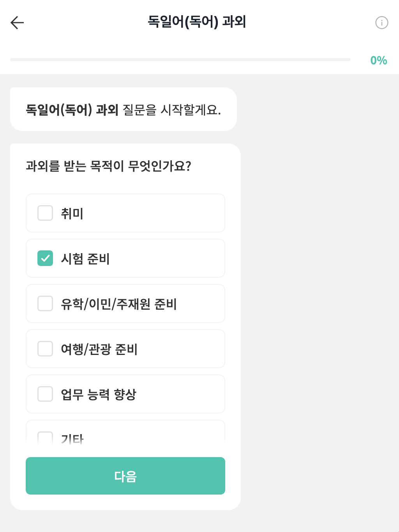Click the 여행/관광 준비 label text

coord(99,349)
